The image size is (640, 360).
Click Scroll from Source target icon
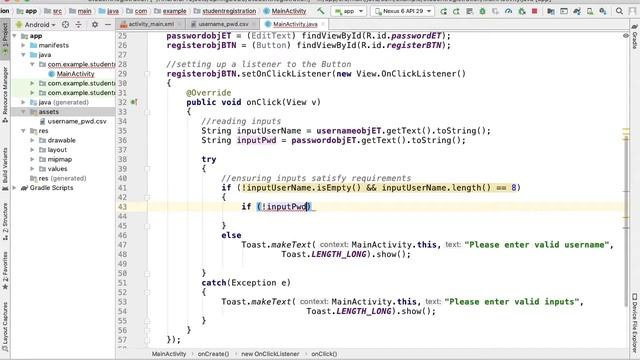click(x=65, y=24)
